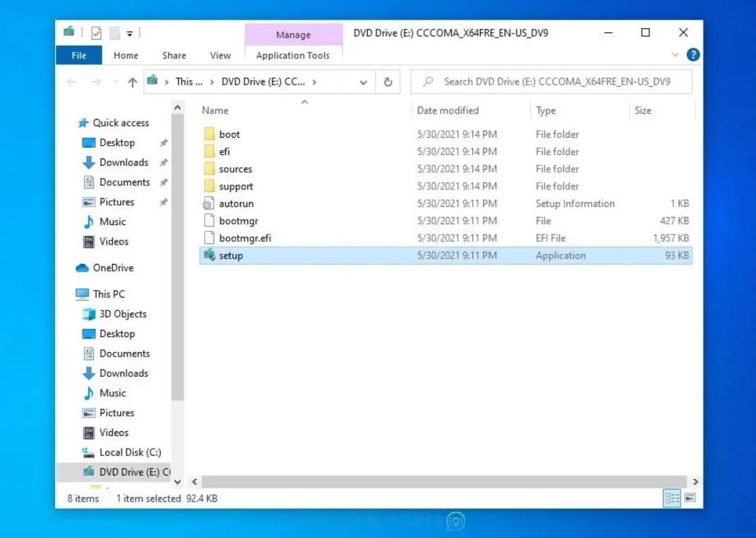
Task: Open the Customize Quick Access Toolbar dropdown
Action: [x=130, y=34]
